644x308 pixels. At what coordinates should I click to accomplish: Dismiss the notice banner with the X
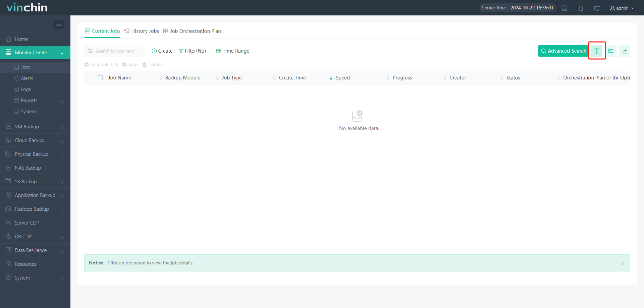(622, 263)
